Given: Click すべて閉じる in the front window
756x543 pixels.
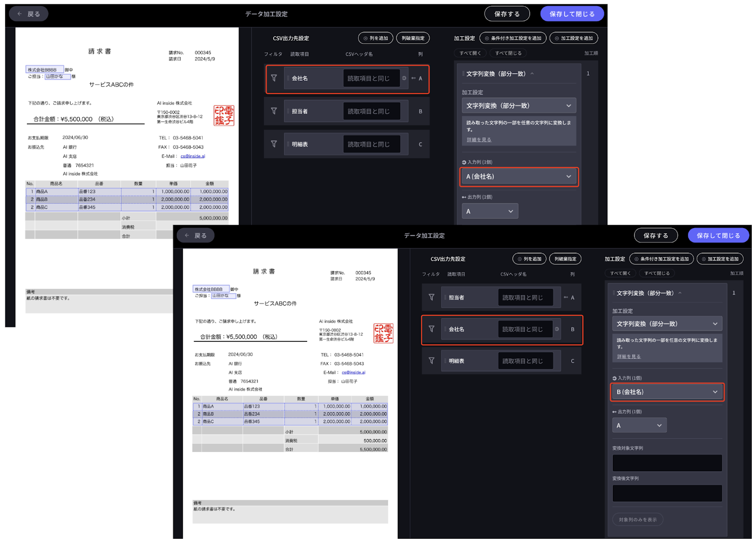Looking at the screenshot, I should tap(657, 273).
